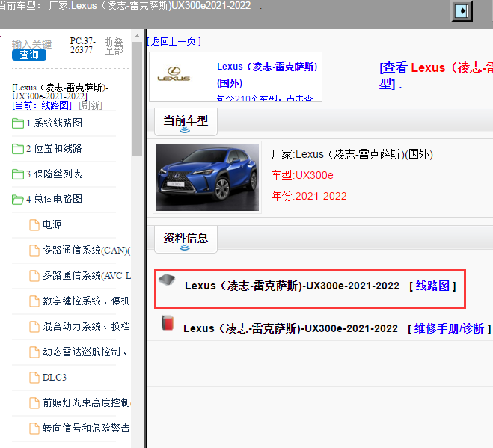Click the document icon beside 多路通信系统(AVC-L
Image resolution: width=493 pixels, height=448 pixels.
pos(34,276)
